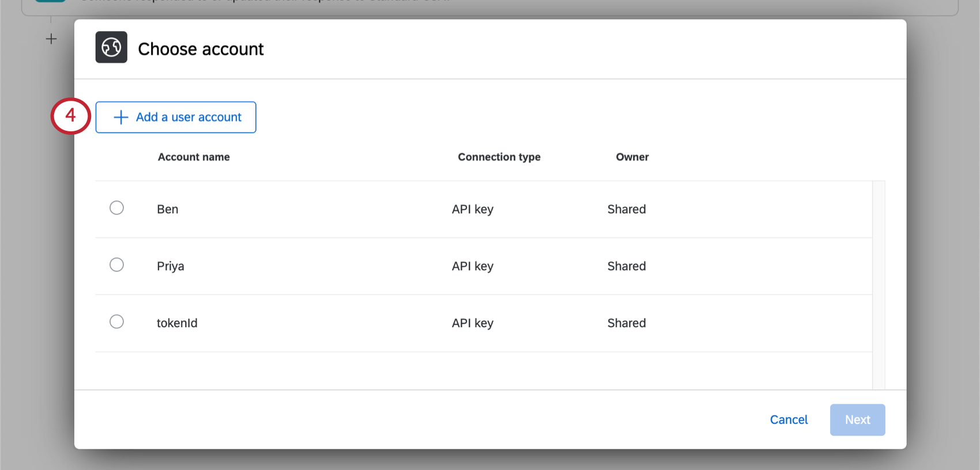This screenshot has height=470, width=980.
Task: Cancel the Choose account dialog
Action: pos(789,420)
